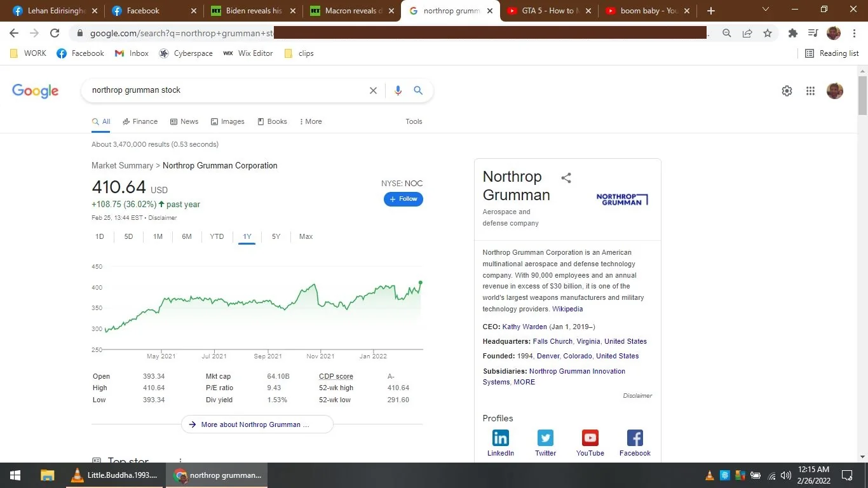Follow the NOC stock
Viewport: 868px width, 488px height.
click(x=403, y=199)
